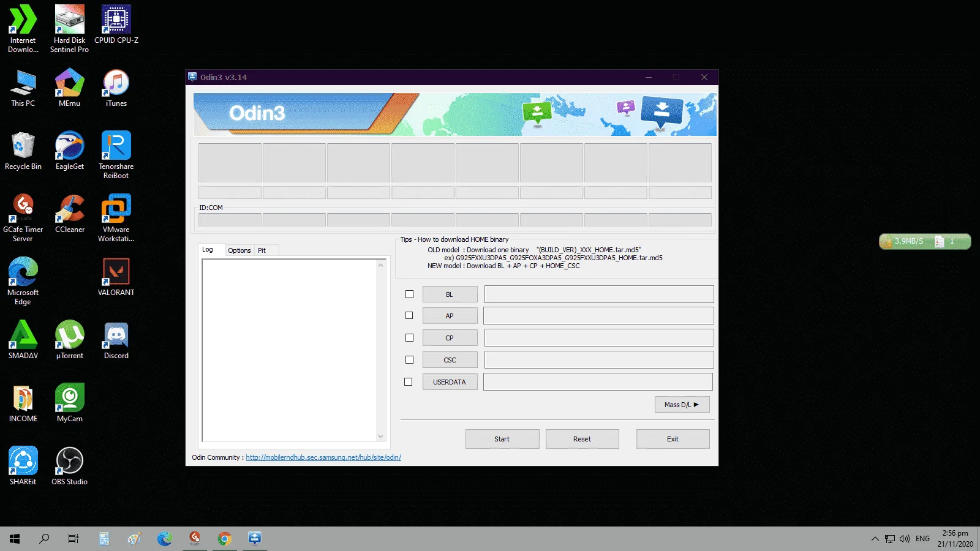Open MEmu emulator icon
Screen dimensions: 980x551
point(69,88)
